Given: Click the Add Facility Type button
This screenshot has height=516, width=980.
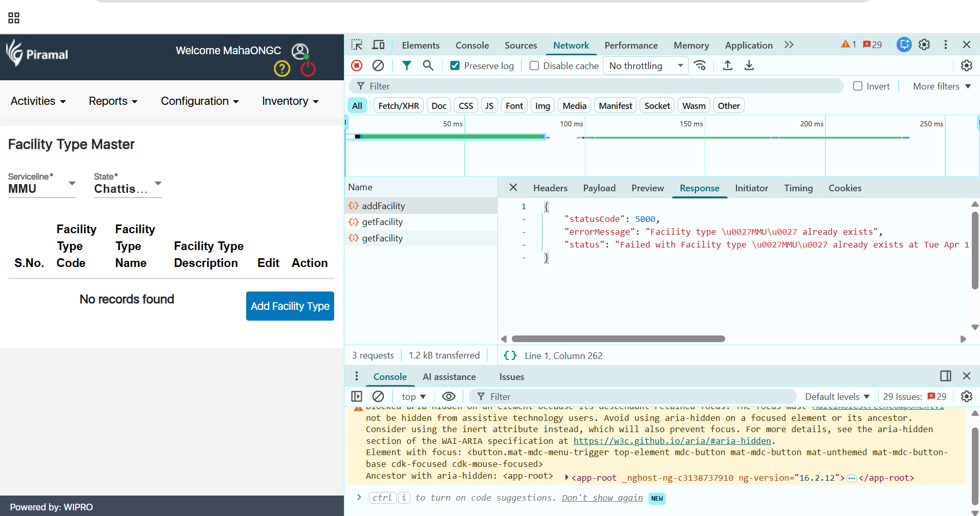Looking at the screenshot, I should [x=290, y=306].
